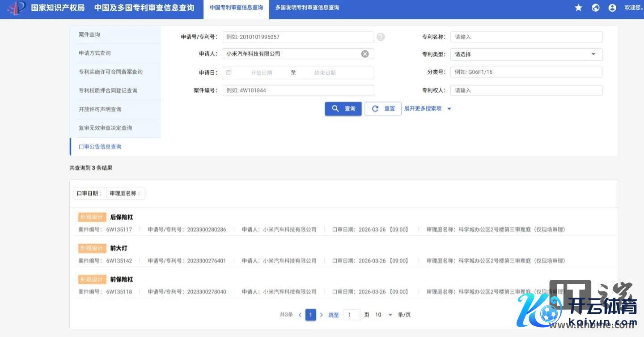This screenshot has width=644, height=337.
Task: Click the 专利名称 input field
Action: [526, 37]
